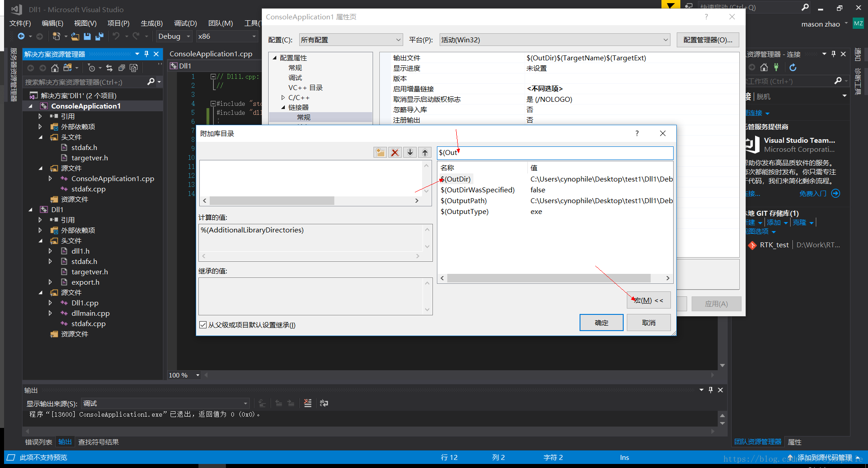Click the red X delete line icon

click(395, 152)
